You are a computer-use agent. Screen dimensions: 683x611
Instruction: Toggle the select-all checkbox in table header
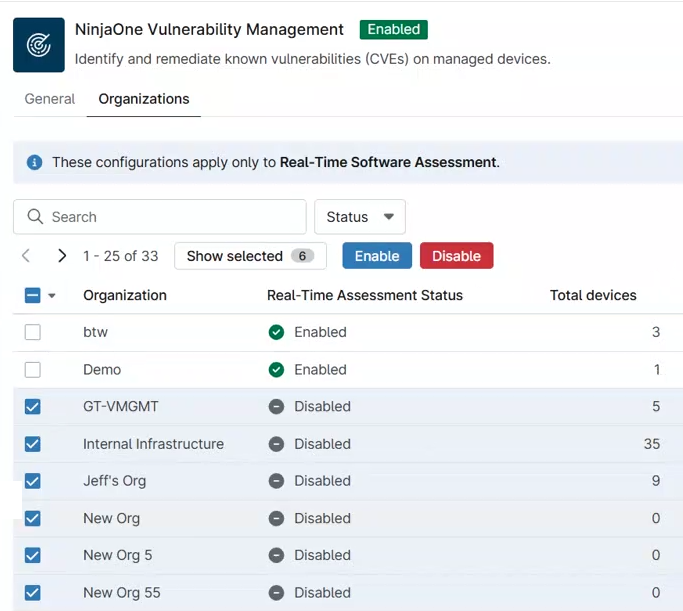pos(33,295)
